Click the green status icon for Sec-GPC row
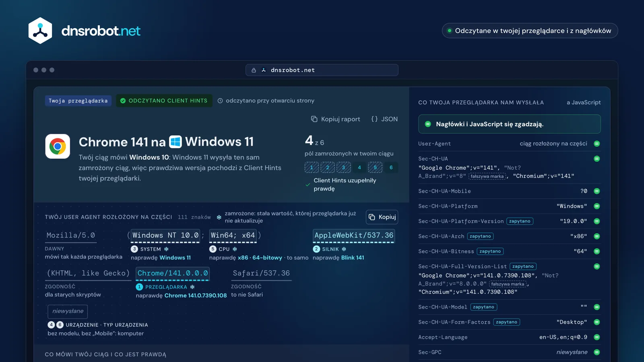Image resolution: width=644 pixels, height=362 pixels. pos(597,352)
